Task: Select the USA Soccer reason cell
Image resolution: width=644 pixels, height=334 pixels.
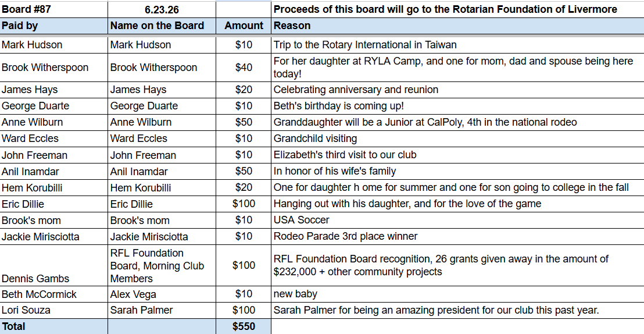Action: click(457, 221)
